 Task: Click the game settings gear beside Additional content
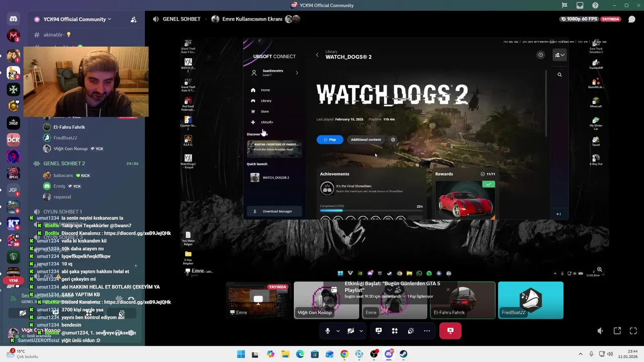pyautogui.click(x=393, y=139)
